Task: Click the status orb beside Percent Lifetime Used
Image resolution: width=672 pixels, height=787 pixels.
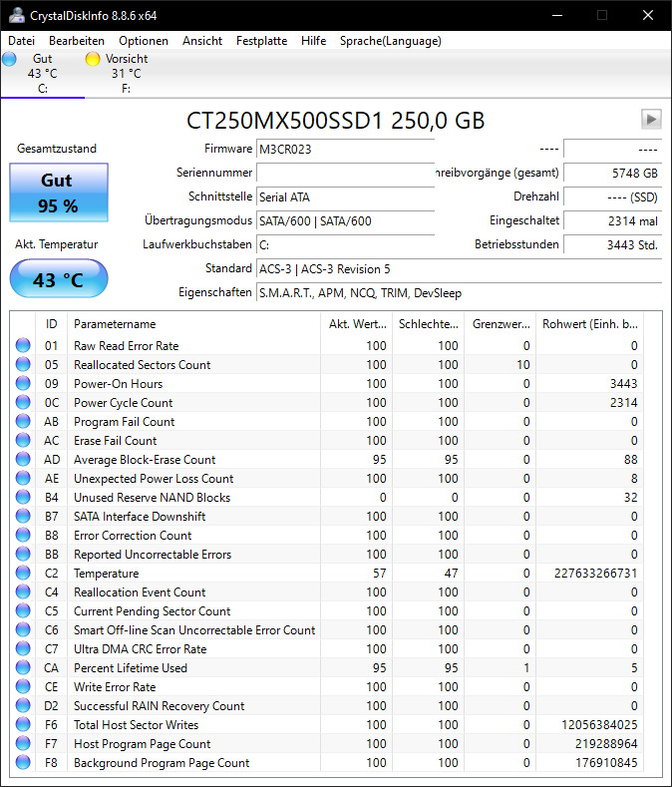Action: pyautogui.click(x=23, y=667)
